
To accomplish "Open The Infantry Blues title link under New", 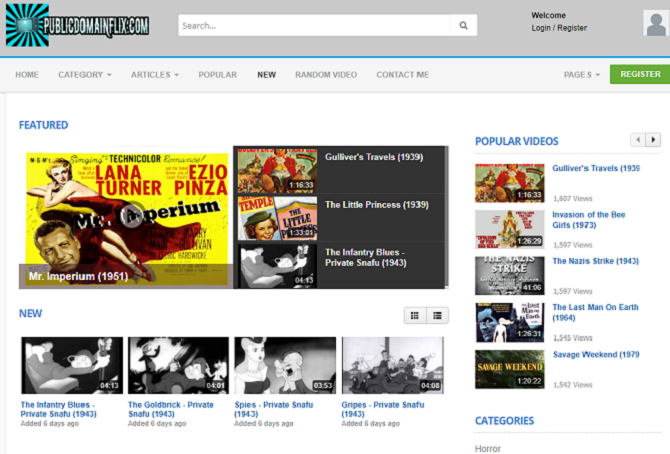I will 59,409.
